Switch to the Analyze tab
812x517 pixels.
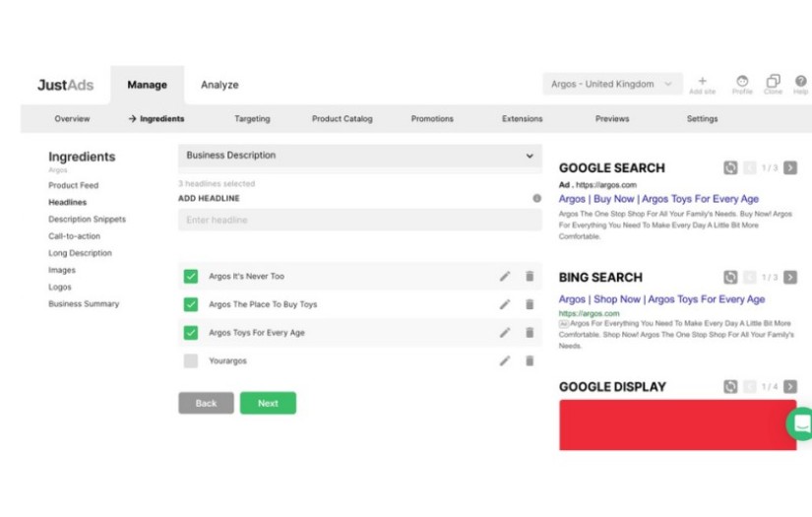click(219, 85)
